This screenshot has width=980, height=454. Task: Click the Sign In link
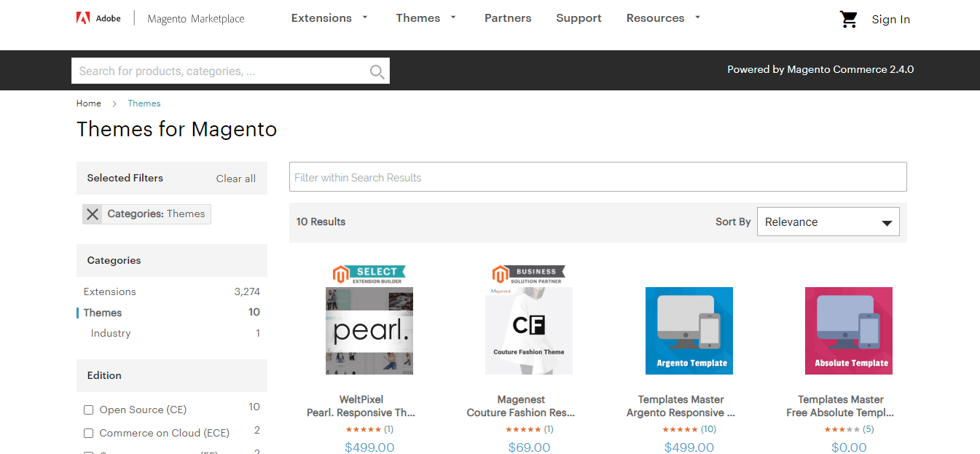pyautogui.click(x=890, y=20)
